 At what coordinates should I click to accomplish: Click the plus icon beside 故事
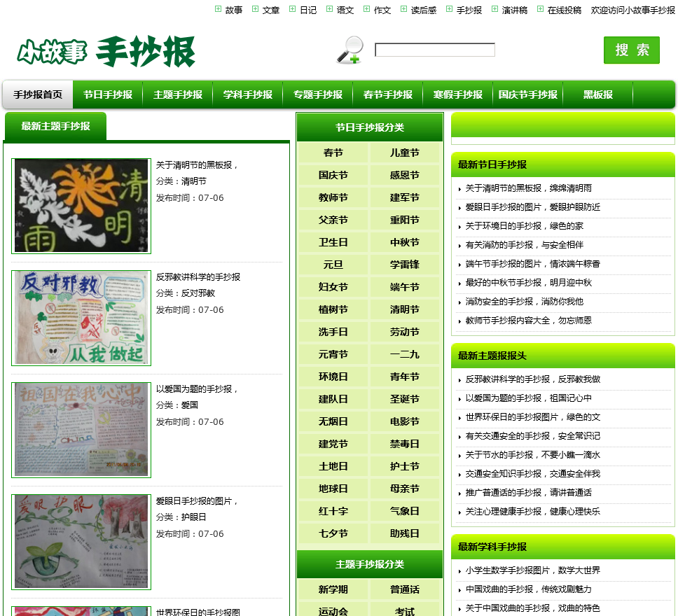[218, 9]
